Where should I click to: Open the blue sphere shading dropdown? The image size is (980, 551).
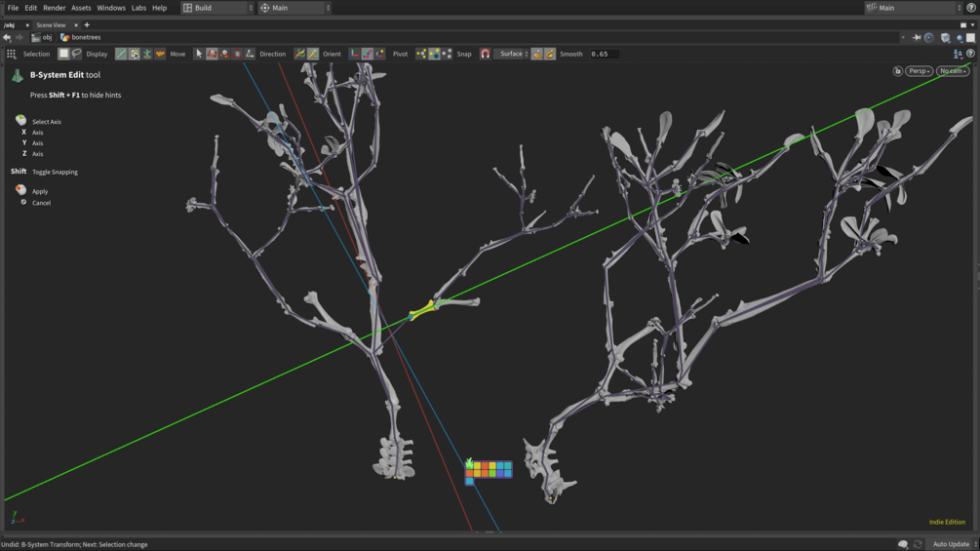pos(960,38)
